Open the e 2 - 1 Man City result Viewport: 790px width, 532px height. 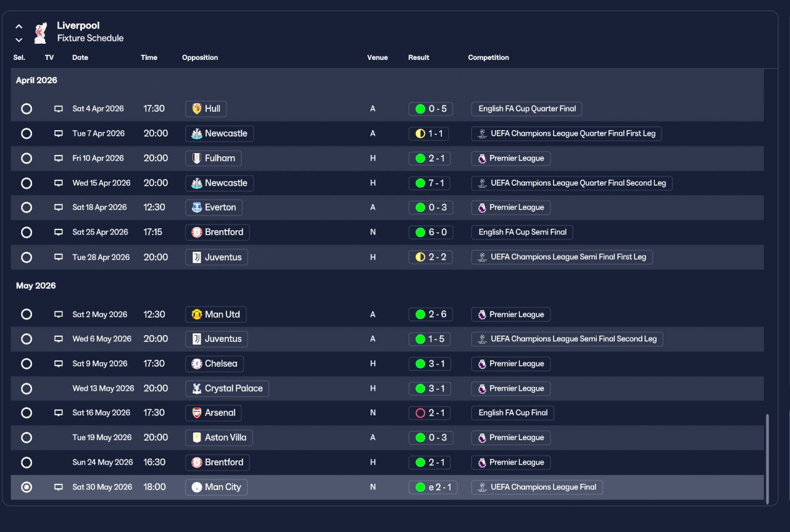pos(433,487)
